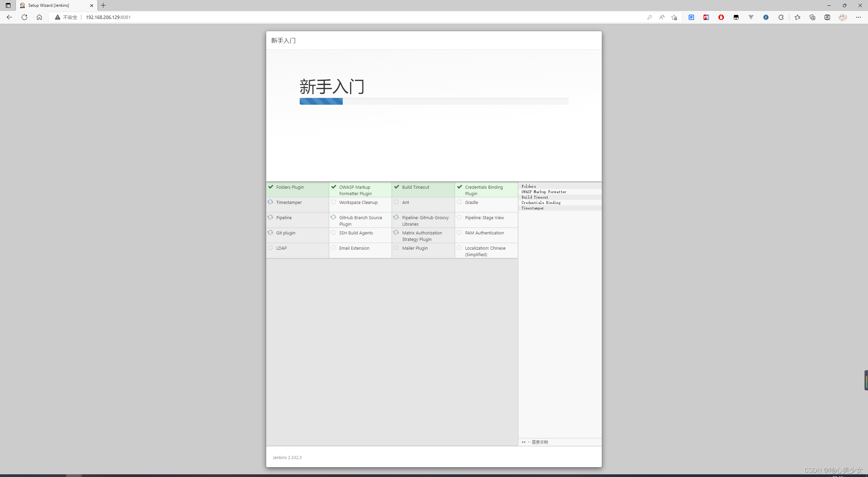Viewport: 868px width, 477px height.
Task: Open the collections icon in toolbar
Action: point(812,17)
